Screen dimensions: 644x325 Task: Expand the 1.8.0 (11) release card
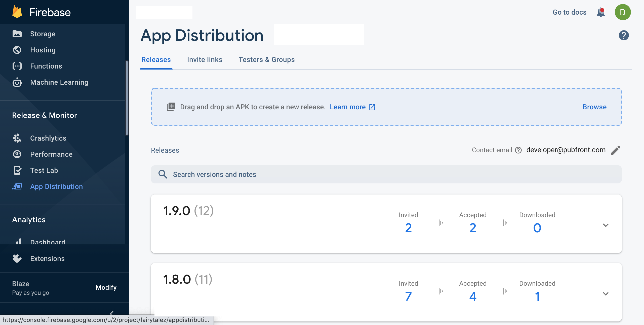click(606, 294)
